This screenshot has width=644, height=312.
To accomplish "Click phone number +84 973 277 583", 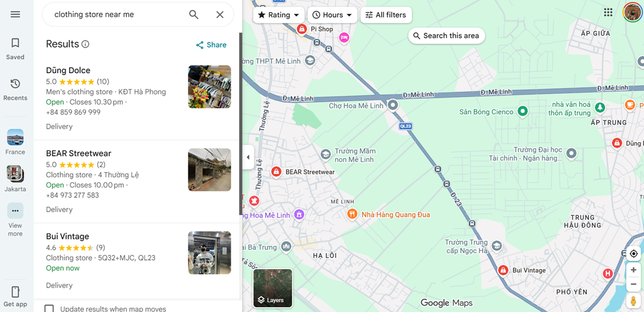I will click(72, 195).
